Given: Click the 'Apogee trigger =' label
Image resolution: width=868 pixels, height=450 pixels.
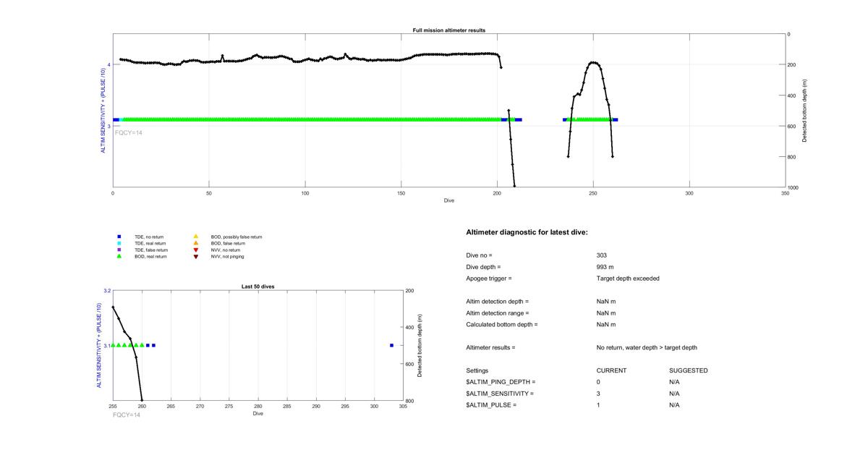Looking at the screenshot, I should [x=489, y=279].
